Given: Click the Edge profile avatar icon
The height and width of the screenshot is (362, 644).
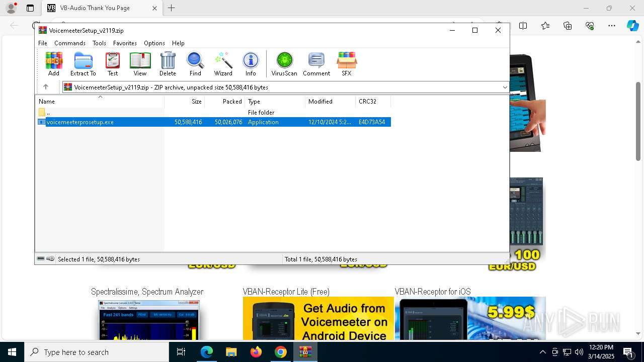Looking at the screenshot, I should 11,8.
